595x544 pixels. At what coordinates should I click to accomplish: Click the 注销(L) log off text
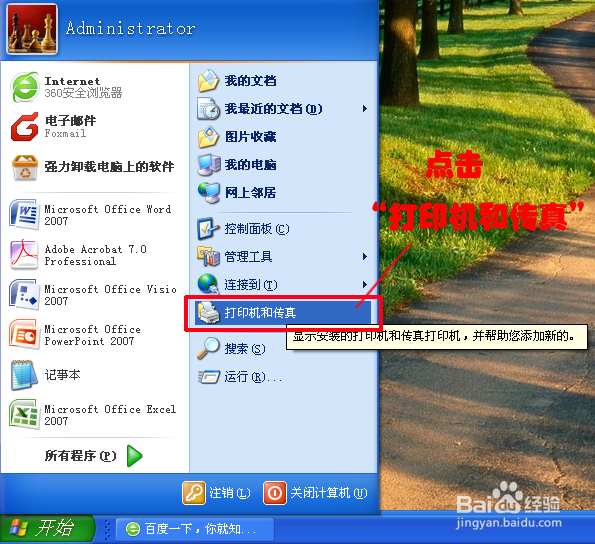[230, 493]
